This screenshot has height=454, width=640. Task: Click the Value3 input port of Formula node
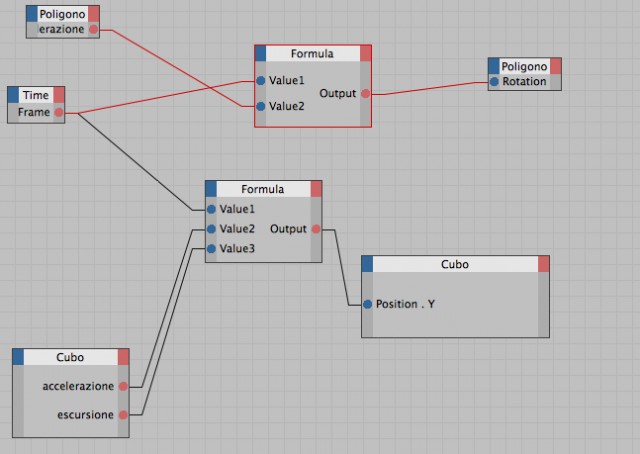[x=211, y=249]
